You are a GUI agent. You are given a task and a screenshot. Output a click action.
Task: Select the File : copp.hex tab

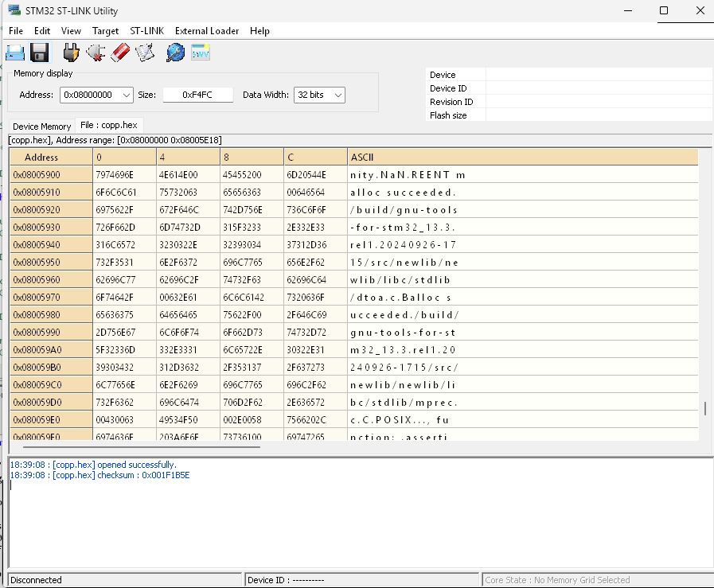(109, 125)
